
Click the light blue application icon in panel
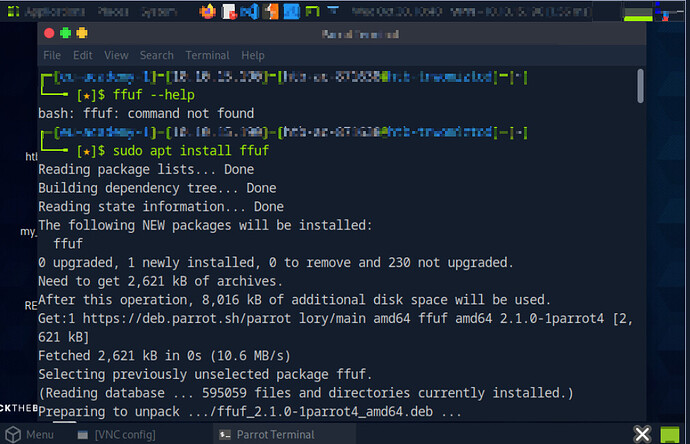click(291, 11)
